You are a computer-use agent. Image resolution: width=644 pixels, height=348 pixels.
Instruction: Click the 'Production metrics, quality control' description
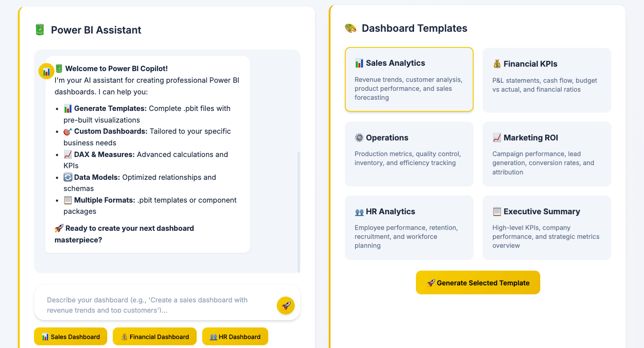tap(408, 158)
